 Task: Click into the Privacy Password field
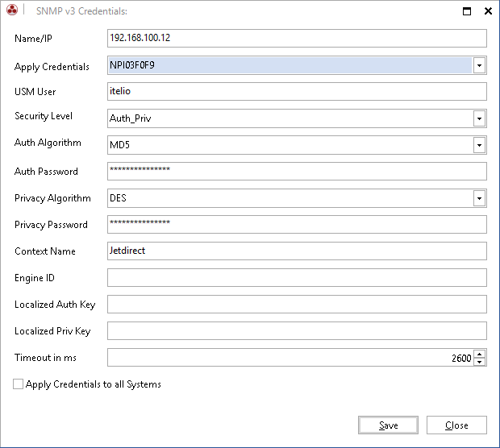297,224
